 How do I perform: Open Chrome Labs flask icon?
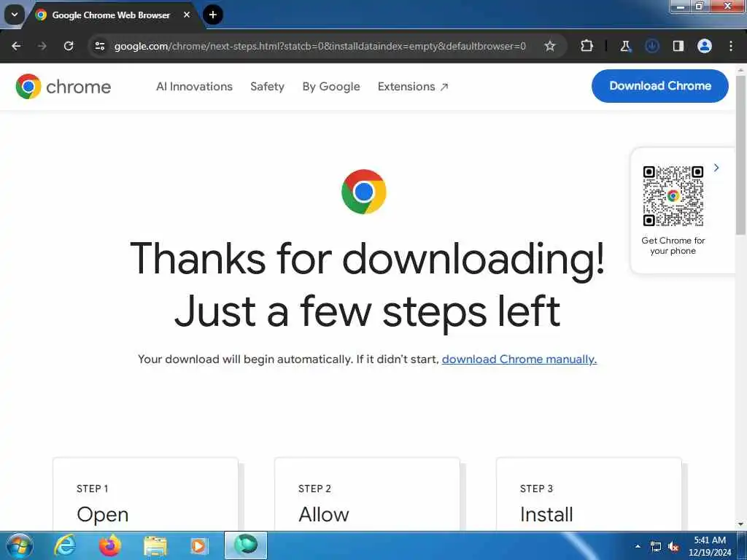point(625,46)
